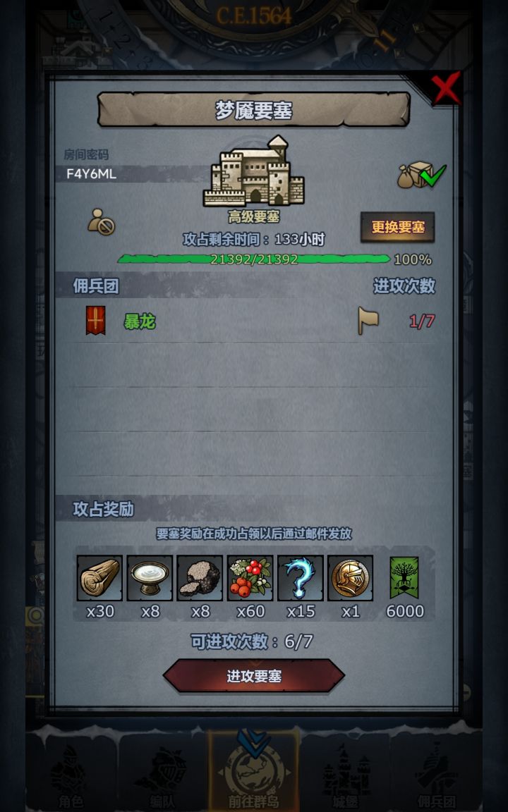Click the wood log reward icon
The height and width of the screenshot is (812, 508).
pos(99,578)
